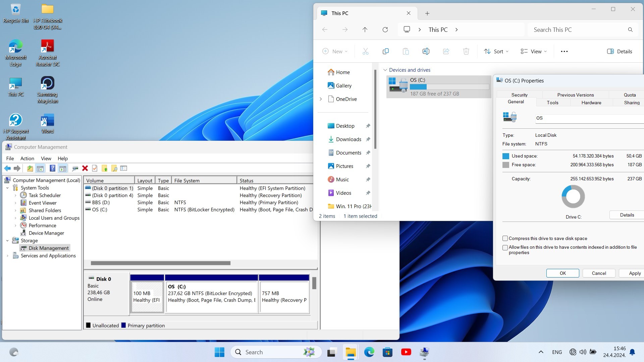
Task: Open Action menu in Computer Management
Action: 27,158
